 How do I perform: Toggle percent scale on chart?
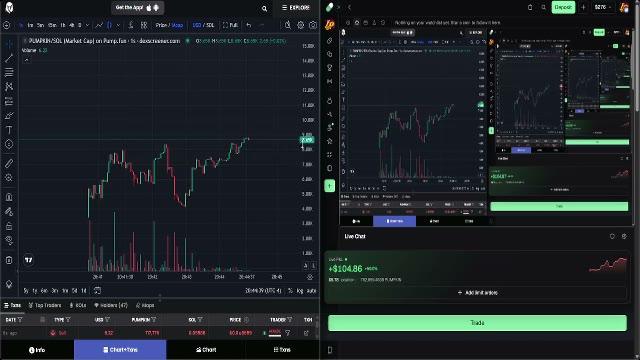click(290, 291)
